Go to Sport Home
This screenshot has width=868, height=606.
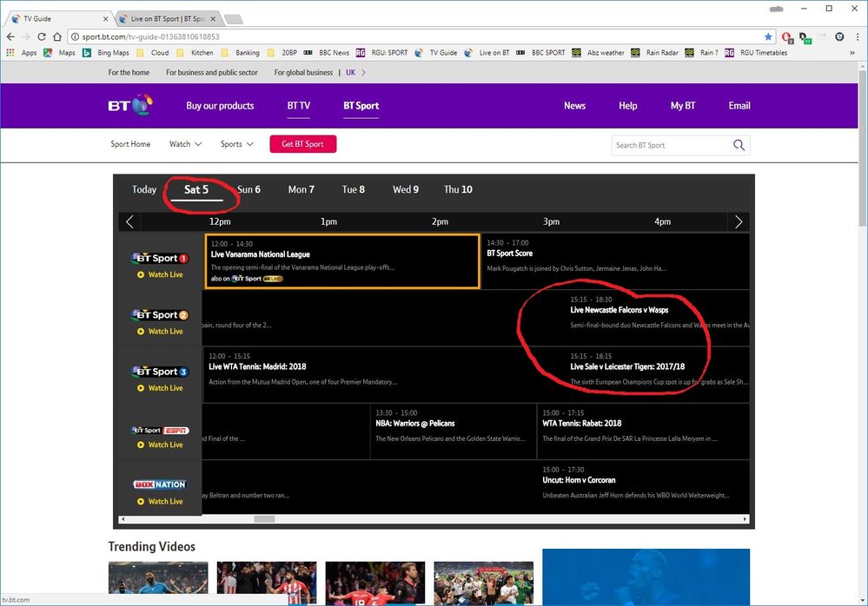point(130,144)
